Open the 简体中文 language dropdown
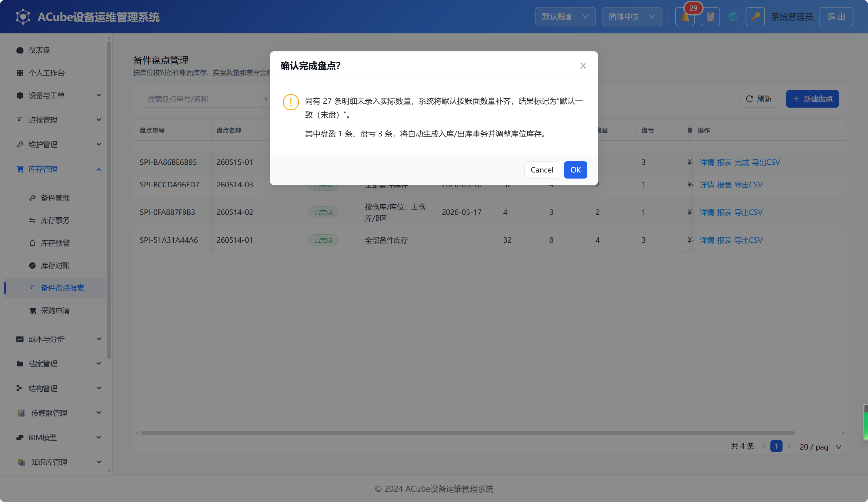The width and height of the screenshot is (868, 502). [x=632, y=17]
